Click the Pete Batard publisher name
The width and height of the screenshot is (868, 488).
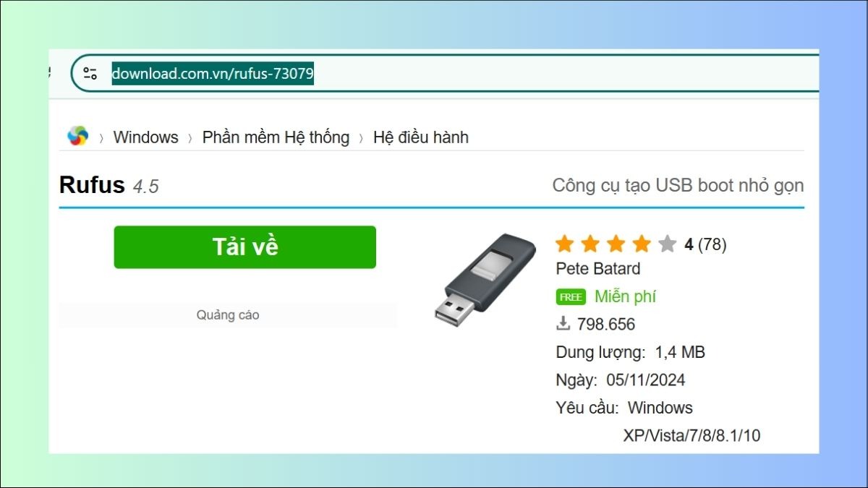[598, 269]
